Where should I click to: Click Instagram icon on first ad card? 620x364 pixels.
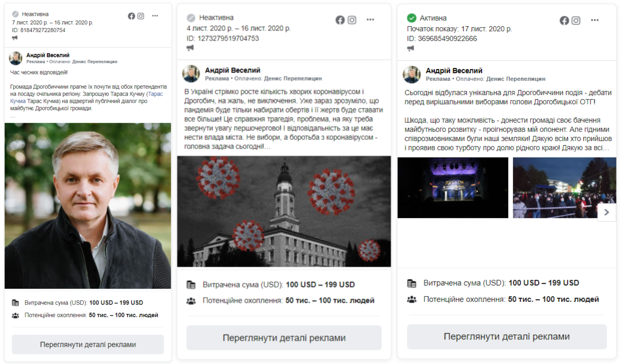click(140, 16)
